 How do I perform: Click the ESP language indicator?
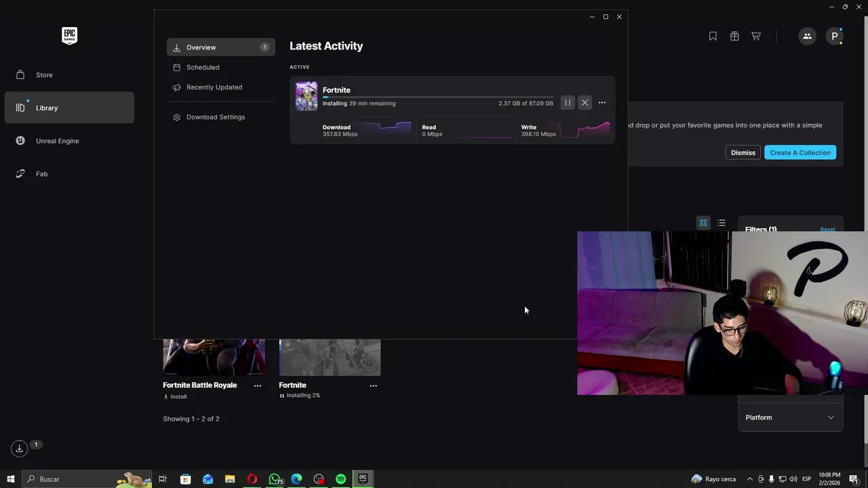click(807, 479)
